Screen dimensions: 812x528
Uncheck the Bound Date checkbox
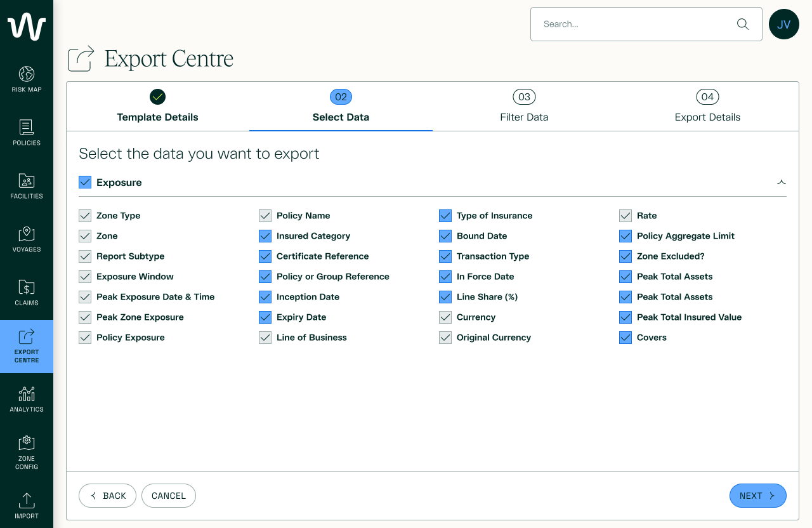point(445,236)
